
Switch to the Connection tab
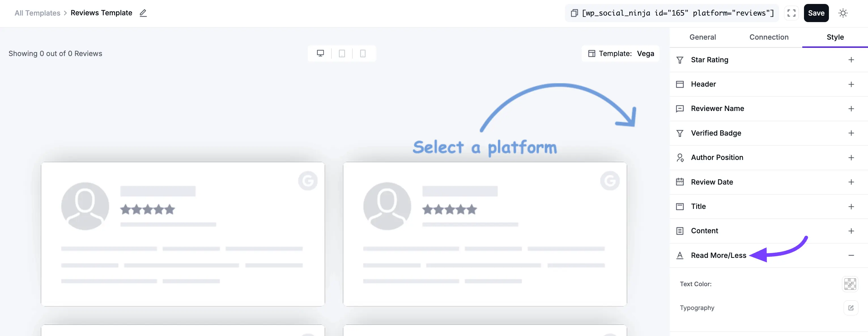pos(769,37)
